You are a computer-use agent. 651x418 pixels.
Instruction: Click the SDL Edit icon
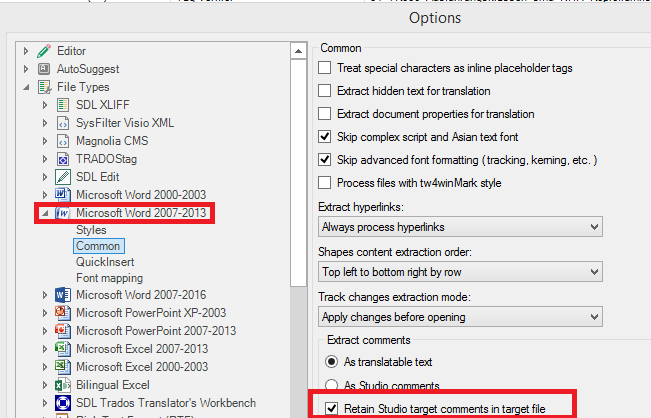pyautogui.click(x=63, y=177)
